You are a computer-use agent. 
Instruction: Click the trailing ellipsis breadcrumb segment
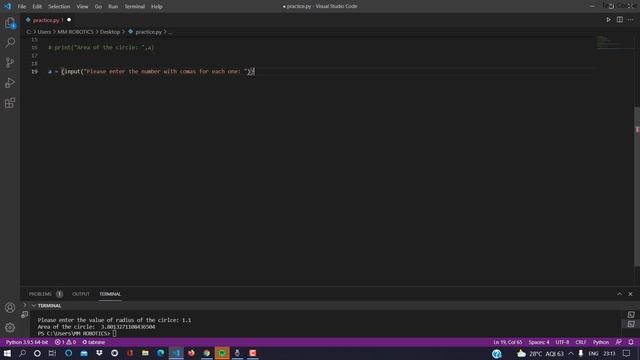170,32
